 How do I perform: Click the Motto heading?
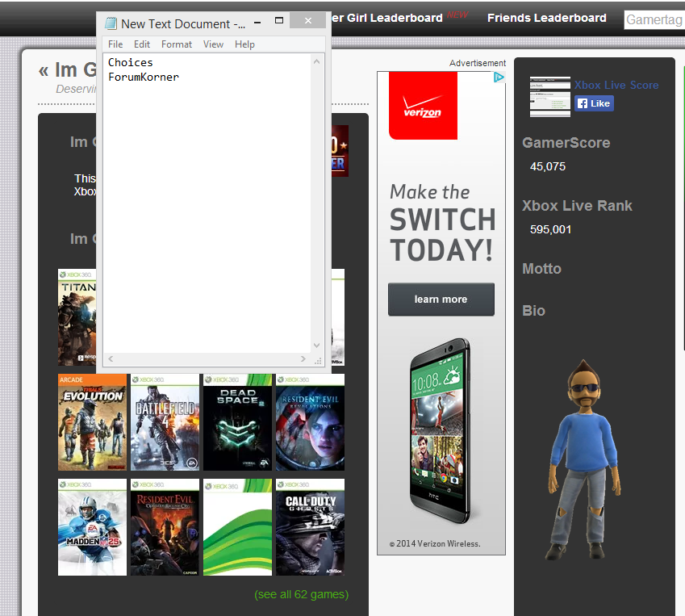coord(541,268)
